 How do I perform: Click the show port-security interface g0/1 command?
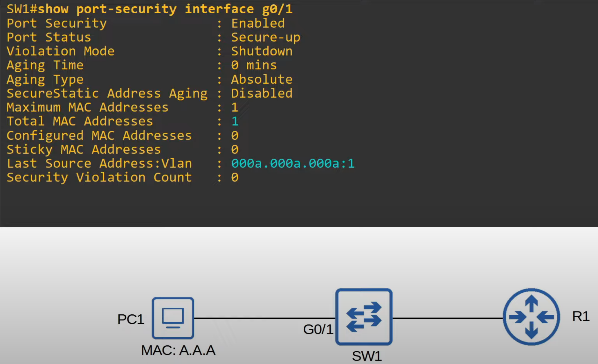[165, 9]
